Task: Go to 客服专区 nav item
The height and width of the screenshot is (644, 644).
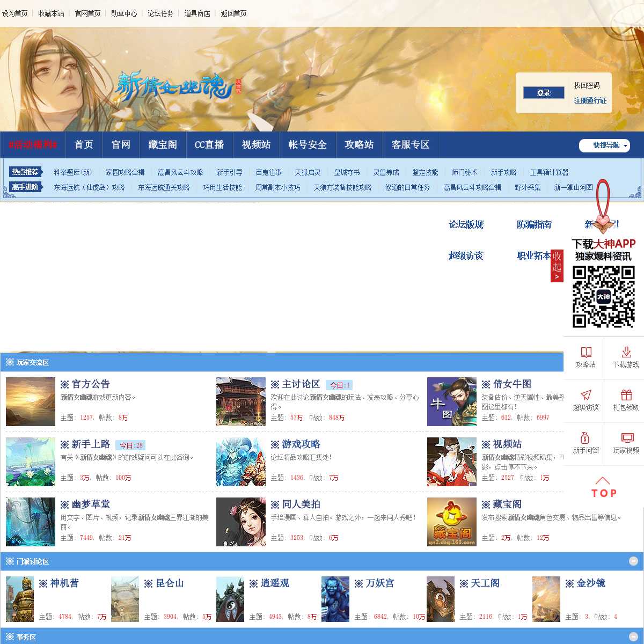Action: click(411, 145)
